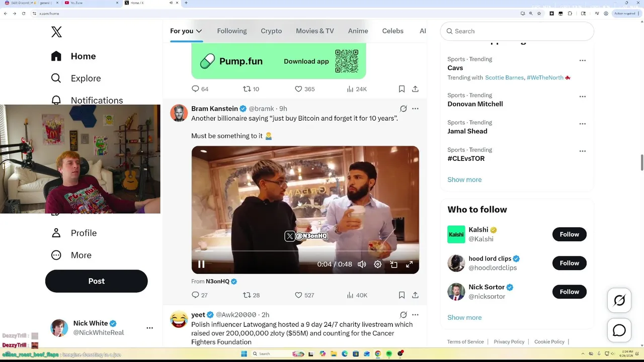Repost the Pump.fun post with 10 reposts
The height and width of the screenshot is (362, 644).
click(x=251, y=89)
